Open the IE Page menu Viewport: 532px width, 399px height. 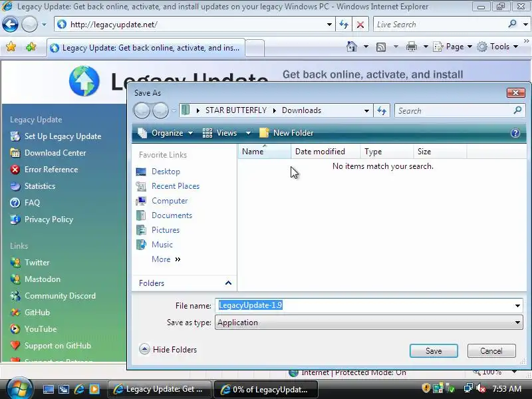(x=453, y=47)
